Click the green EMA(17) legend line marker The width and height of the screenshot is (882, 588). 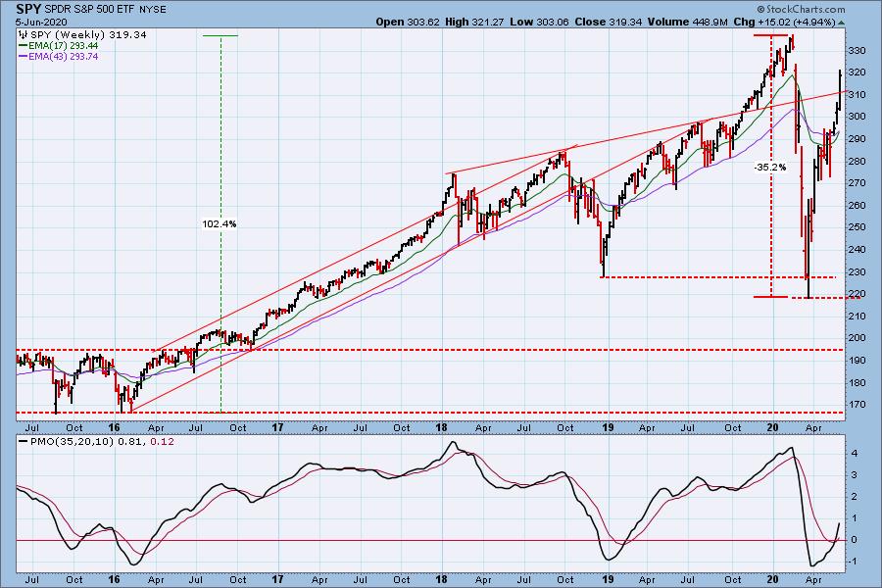[x=24, y=46]
